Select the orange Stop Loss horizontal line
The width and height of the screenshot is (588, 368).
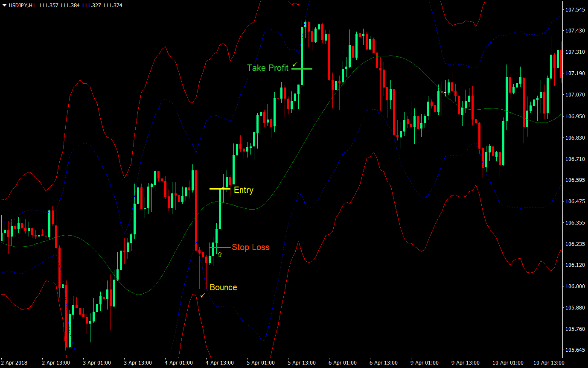point(220,247)
